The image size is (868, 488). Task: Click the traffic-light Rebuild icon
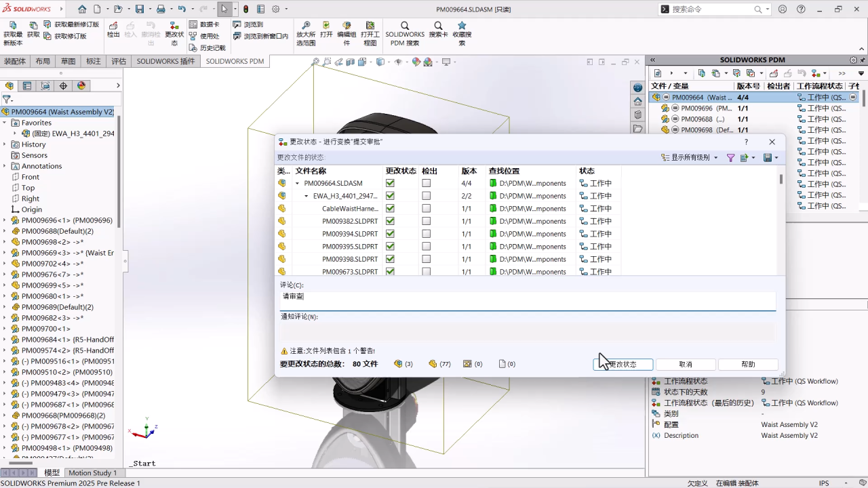pyautogui.click(x=245, y=9)
